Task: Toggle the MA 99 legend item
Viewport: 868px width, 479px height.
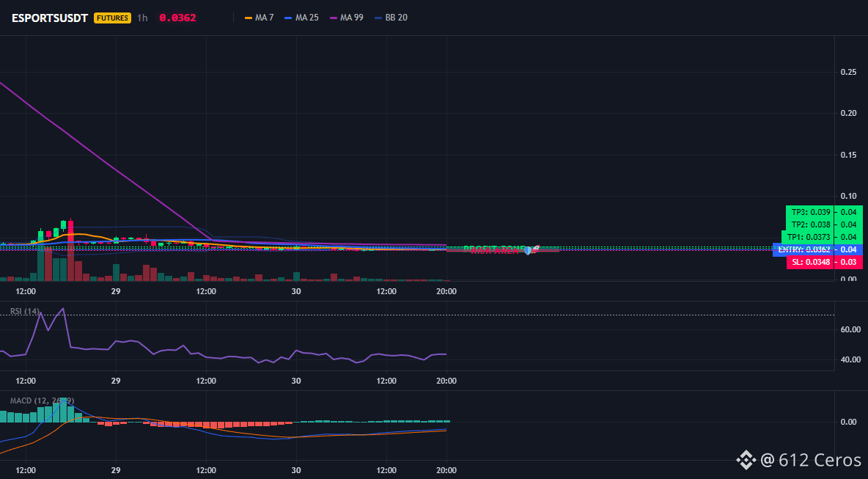Action: (347, 18)
